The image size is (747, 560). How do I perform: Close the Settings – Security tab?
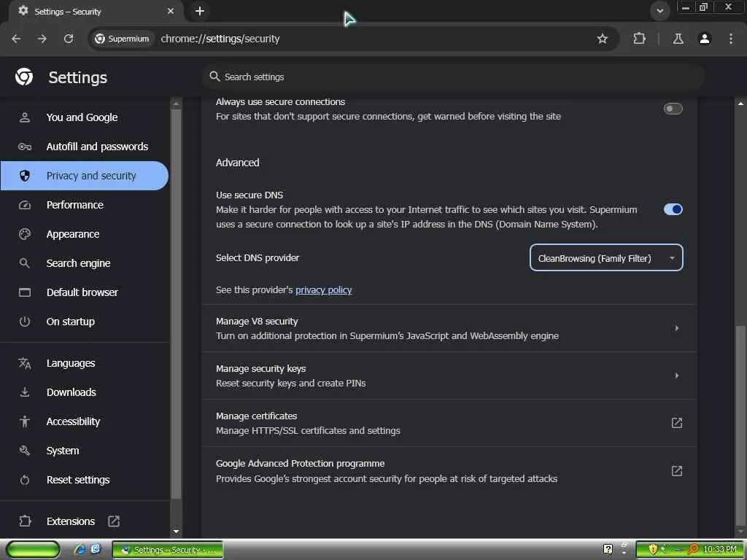171,11
